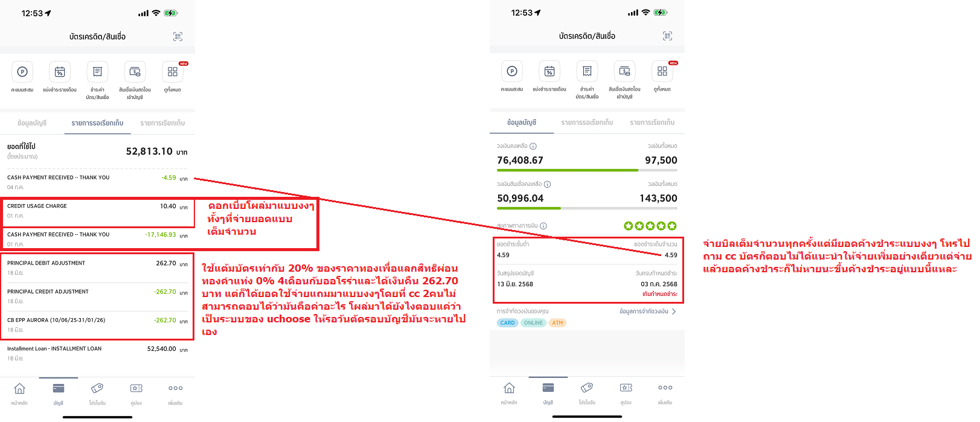Tap the CARD limit tag

point(508,323)
